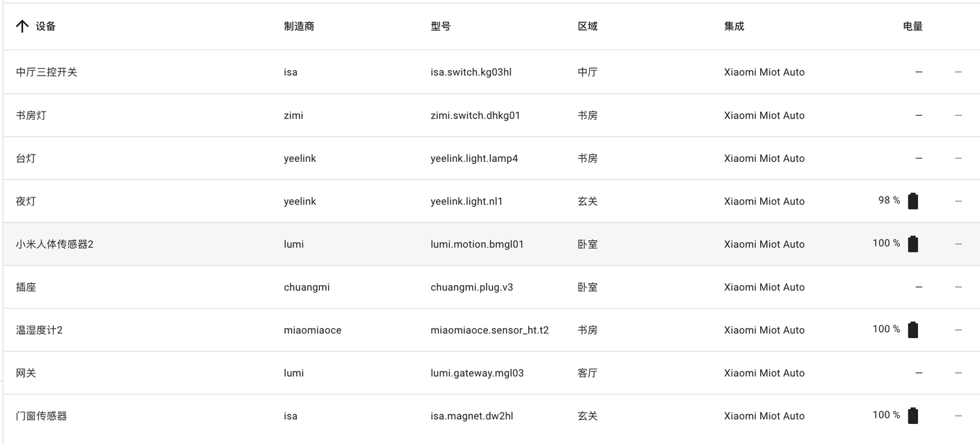
Task: Click manufacturer miaomiaoce cell
Action: click(312, 330)
